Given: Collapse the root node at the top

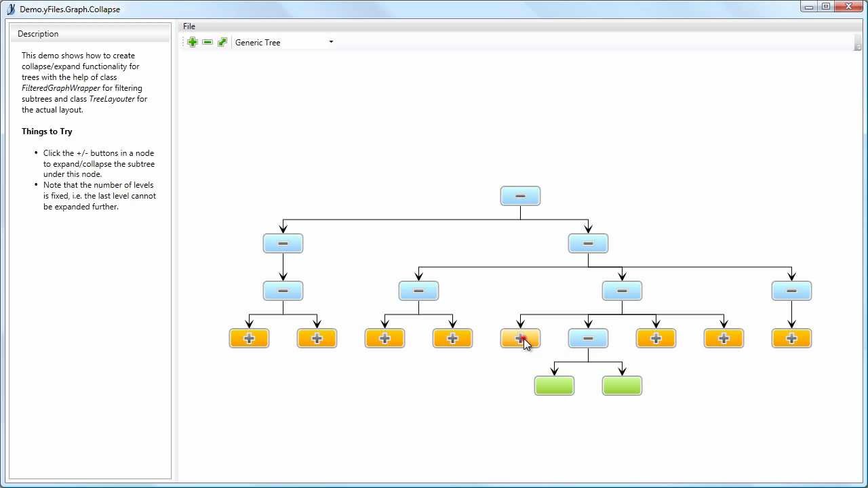Looking at the screenshot, I should 520,196.
